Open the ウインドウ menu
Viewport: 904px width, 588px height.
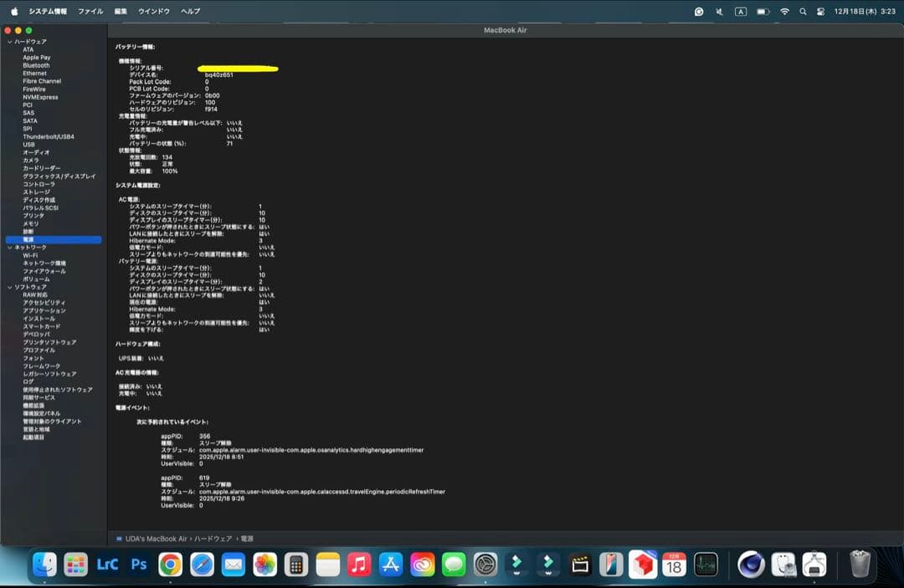153,12
